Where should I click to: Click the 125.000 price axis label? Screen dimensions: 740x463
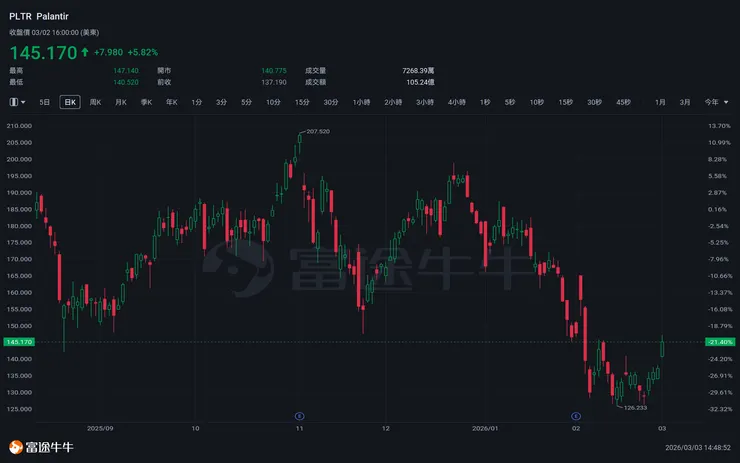(19, 409)
